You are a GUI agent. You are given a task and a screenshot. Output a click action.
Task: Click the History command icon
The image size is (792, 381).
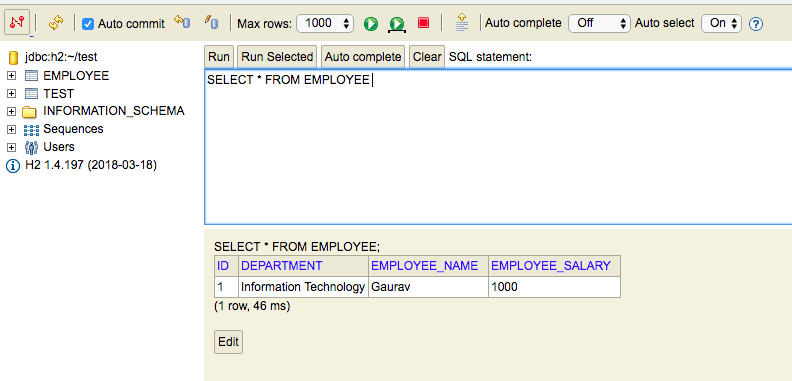pyautogui.click(x=462, y=22)
